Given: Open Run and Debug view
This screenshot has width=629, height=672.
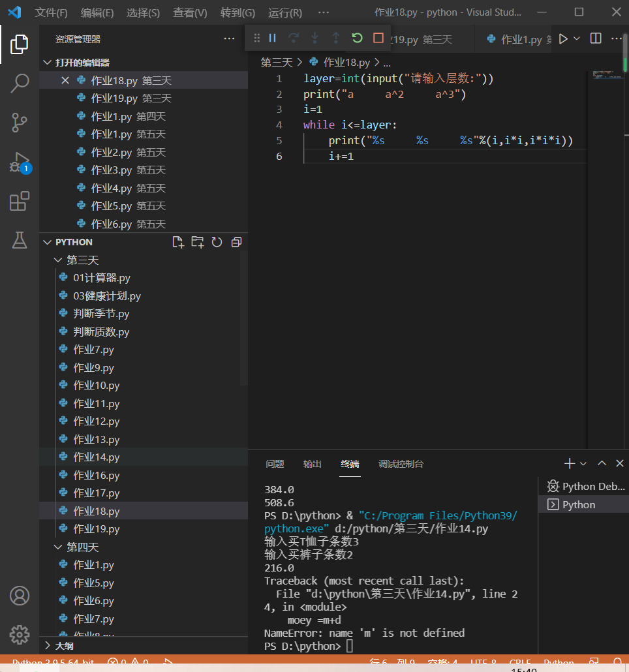Looking at the screenshot, I should (20, 162).
